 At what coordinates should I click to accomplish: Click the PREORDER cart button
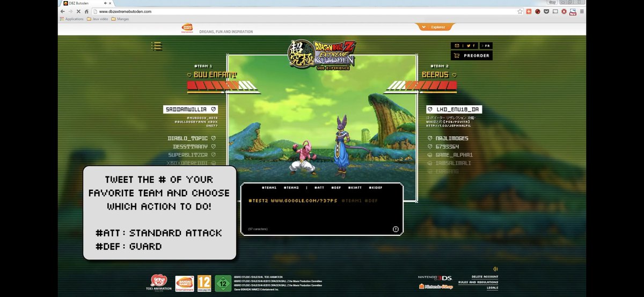click(x=471, y=55)
